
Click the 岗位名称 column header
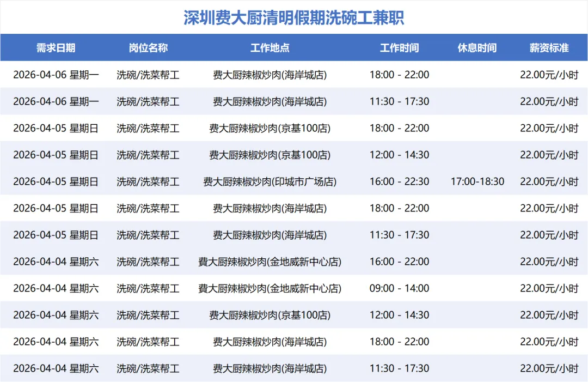[x=148, y=47]
